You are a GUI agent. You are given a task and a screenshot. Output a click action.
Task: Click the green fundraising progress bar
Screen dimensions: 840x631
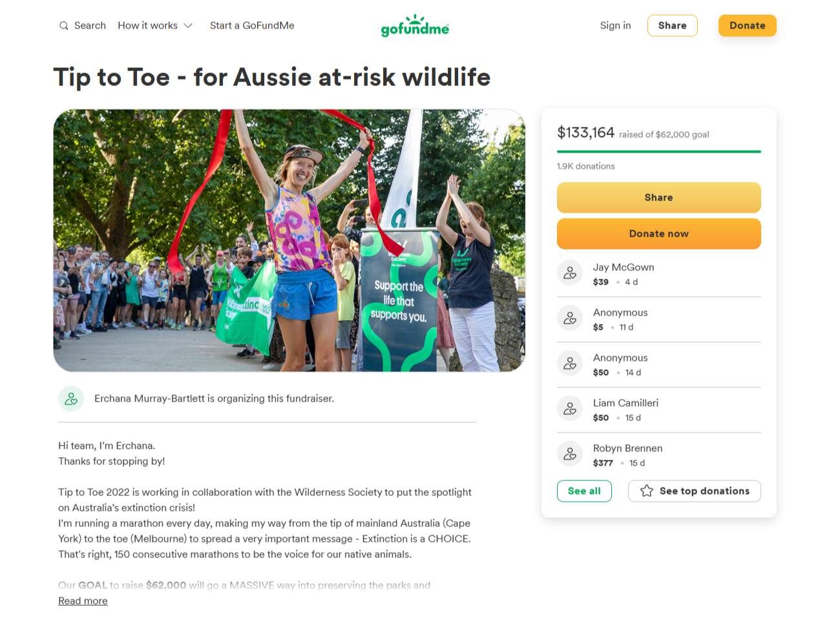coord(658,152)
